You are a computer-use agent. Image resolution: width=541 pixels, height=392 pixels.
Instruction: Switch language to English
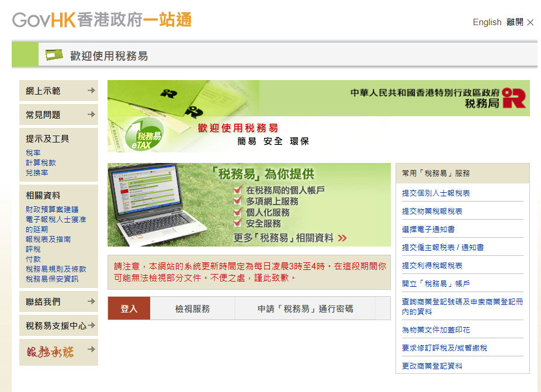pos(487,22)
